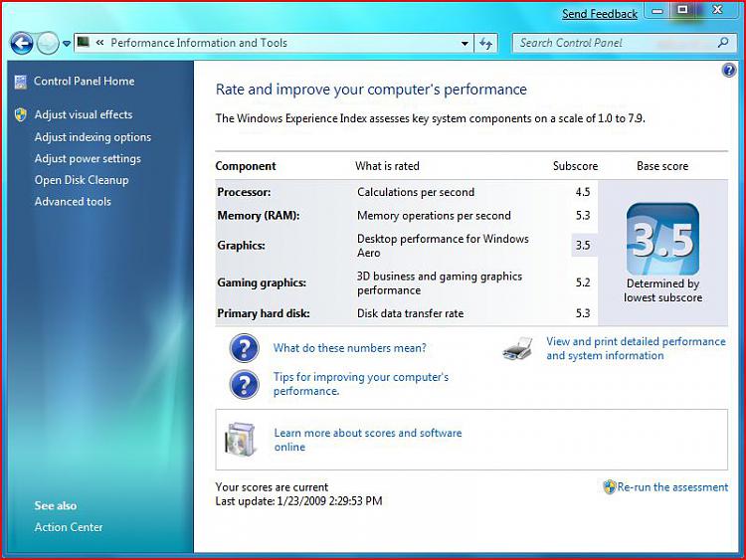Viewport: 746px width, 560px height.
Task: Launch Open Disk Cleanup
Action: pos(82,180)
